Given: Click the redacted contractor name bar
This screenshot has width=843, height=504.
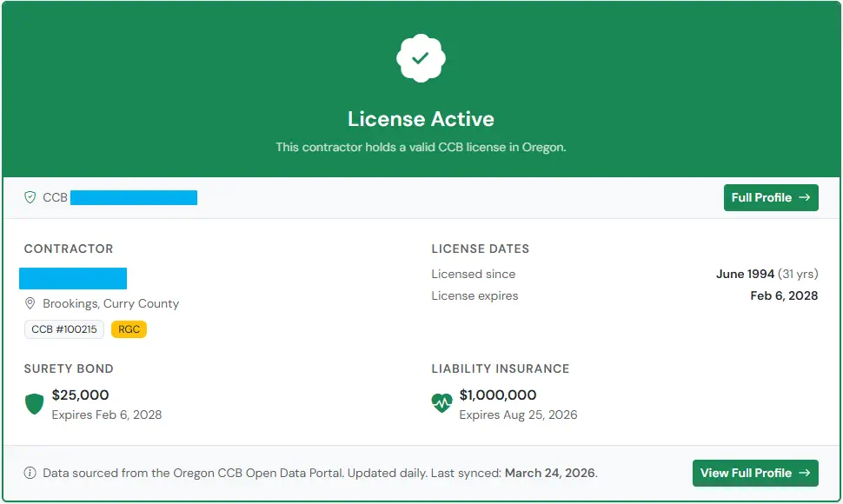Looking at the screenshot, I should (x=73, y=278).
